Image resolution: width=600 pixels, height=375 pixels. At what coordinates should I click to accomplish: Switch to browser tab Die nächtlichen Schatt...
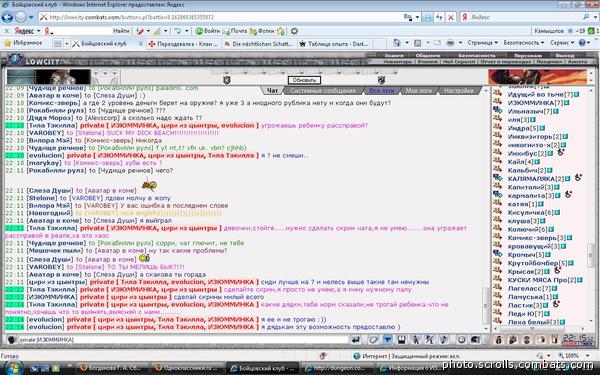(x=258, y=44)
